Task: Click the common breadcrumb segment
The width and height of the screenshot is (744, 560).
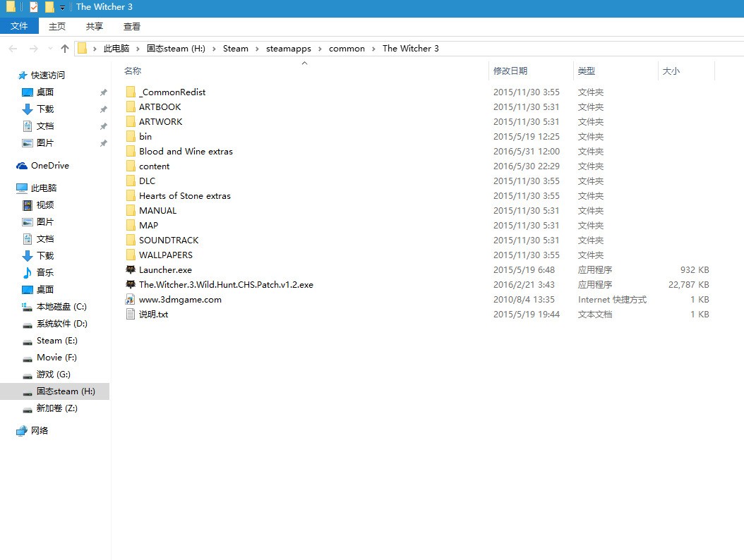Action: pyautogui.click(x=347, y=49)
